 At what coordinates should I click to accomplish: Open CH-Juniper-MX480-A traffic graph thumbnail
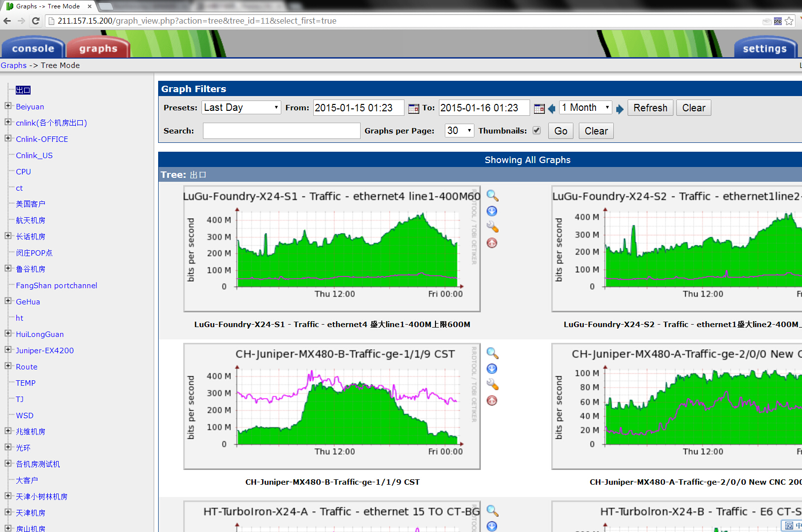[x=677, y=406]
